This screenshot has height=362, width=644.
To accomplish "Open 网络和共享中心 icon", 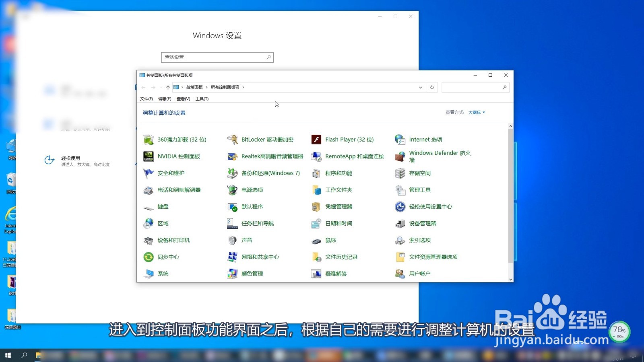I will [x=232, y=257].
